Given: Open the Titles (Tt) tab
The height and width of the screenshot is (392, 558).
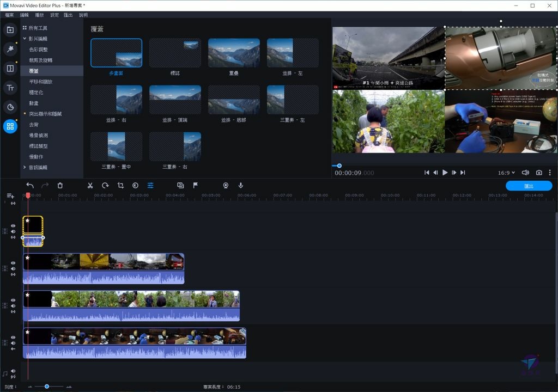Looking at the screenshot, I should (10, 88).
